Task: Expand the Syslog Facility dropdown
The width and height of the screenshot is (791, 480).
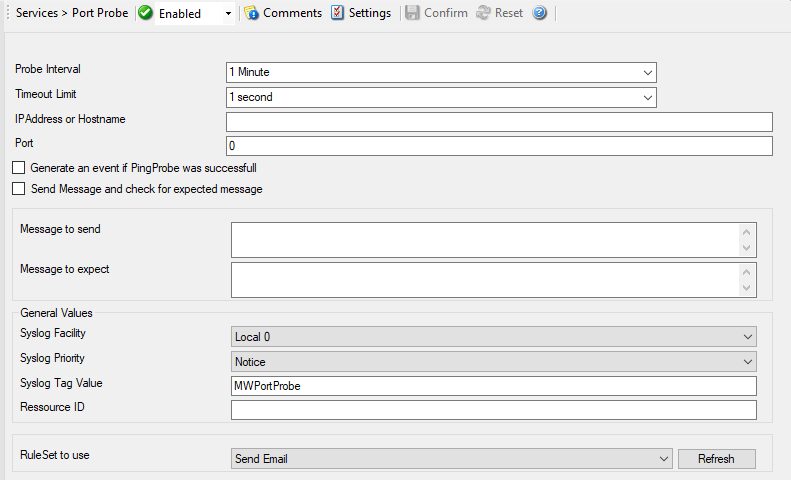Action: (x=747, y=337)
